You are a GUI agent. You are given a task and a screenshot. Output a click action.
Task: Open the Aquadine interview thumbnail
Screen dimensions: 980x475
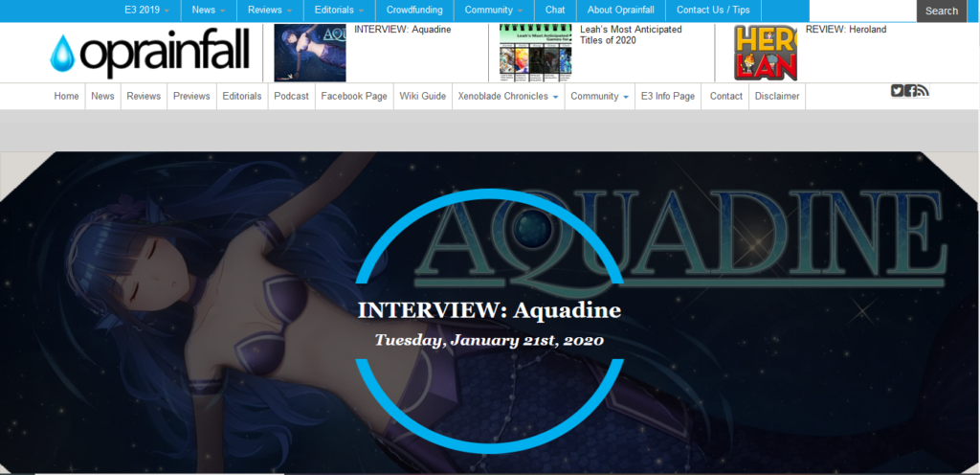(x=310, y=53)
